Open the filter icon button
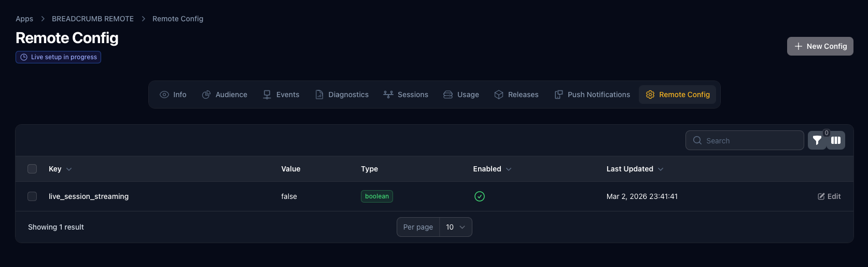Viewport: 868px width, 267px height. (817, 140)
